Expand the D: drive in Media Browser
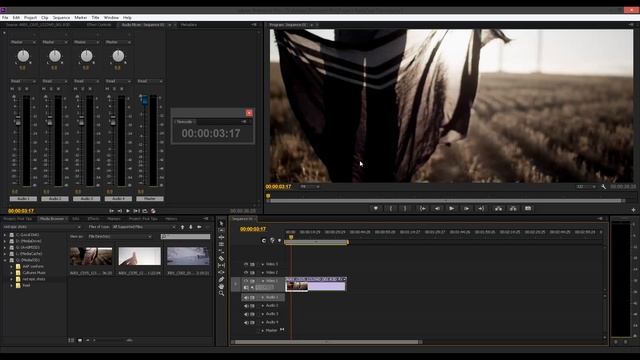 pos(5,241)
